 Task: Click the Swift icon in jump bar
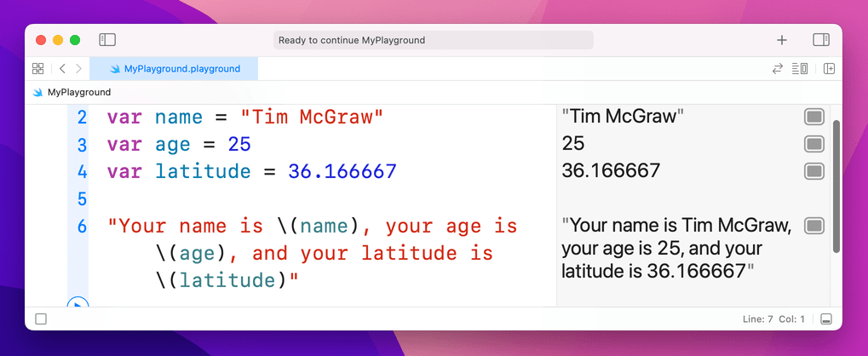(x=37, y=93)
